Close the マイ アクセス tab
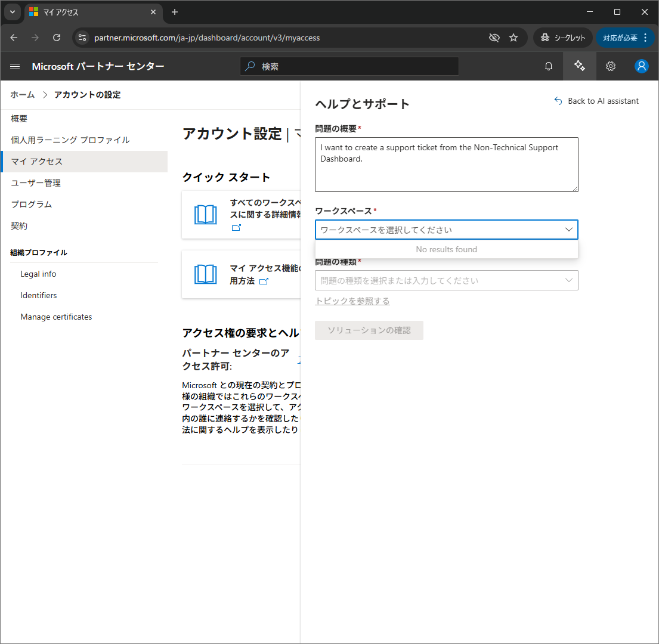Viewport: 659px width, 644px height. (x=153, y=12)
